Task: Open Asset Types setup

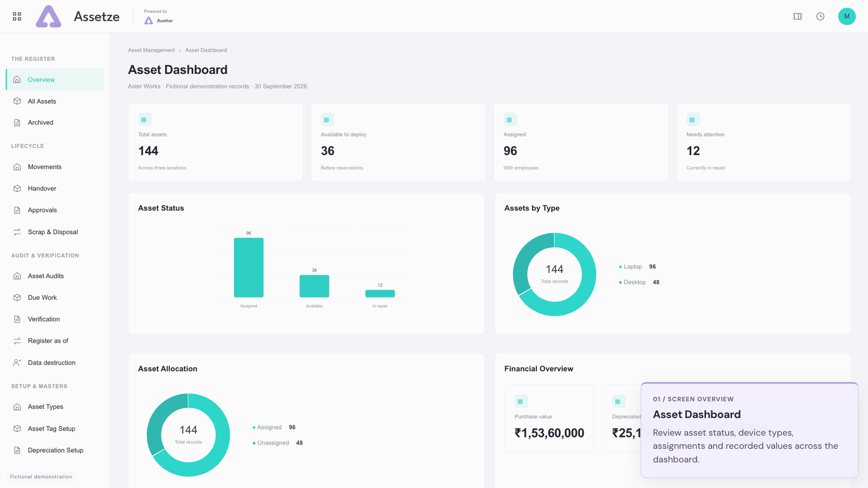Action: pyautogui.click(x=55, y=407)
